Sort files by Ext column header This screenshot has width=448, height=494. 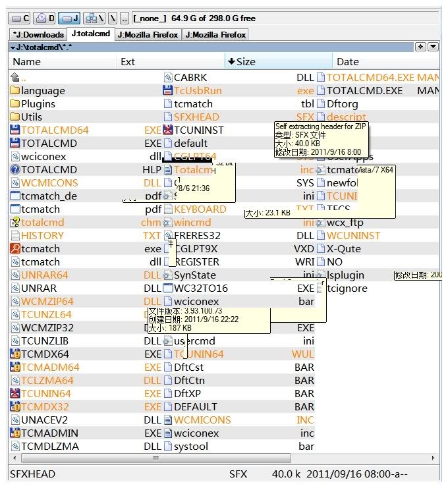(171, 61)
